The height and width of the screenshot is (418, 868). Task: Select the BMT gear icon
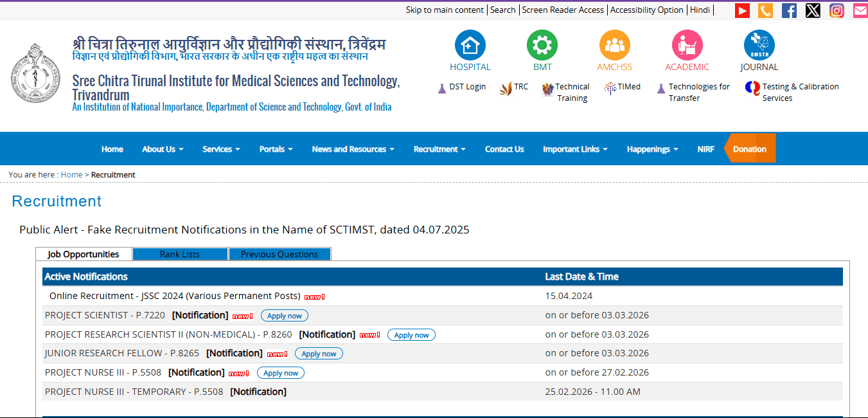click(542, 46)
